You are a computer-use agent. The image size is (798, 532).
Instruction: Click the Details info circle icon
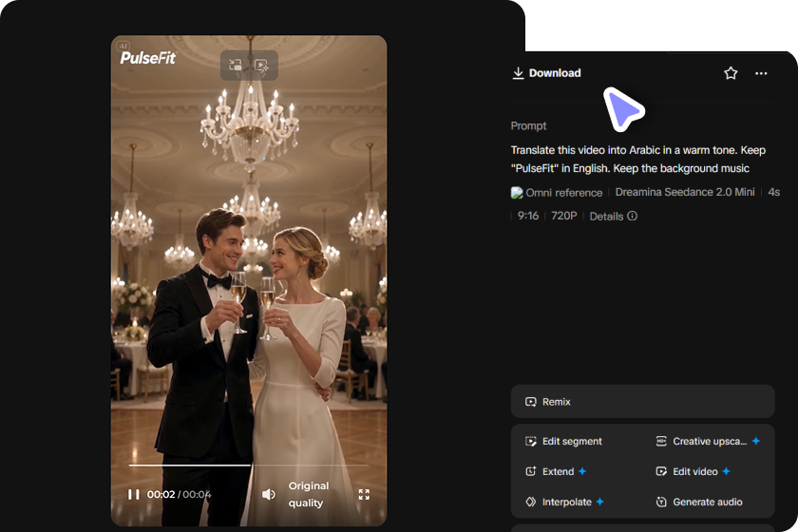(x=632, y=216)
